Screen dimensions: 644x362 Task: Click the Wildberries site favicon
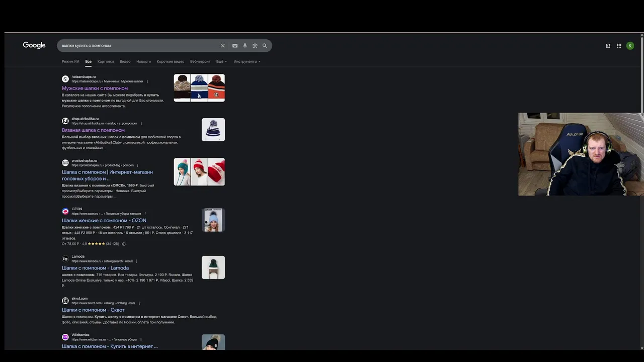(65, 337)
